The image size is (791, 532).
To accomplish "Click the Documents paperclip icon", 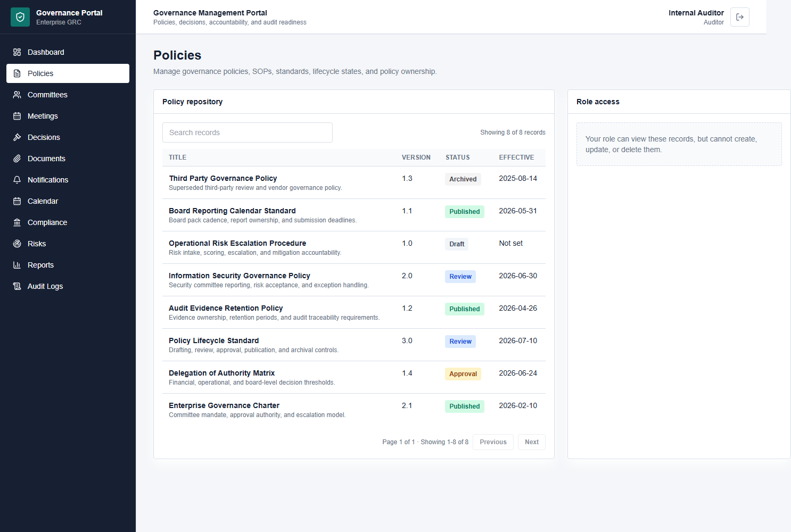I will [17, 159].
